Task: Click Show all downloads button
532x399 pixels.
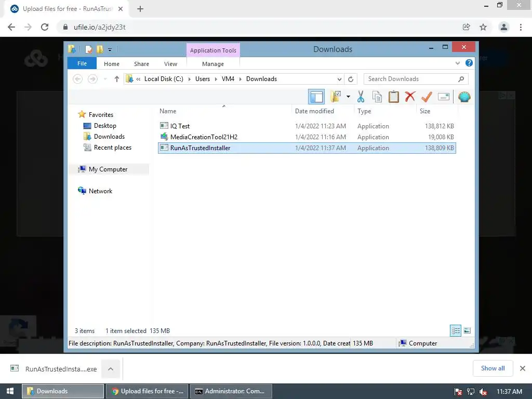Action: click(x=493, y=368)
